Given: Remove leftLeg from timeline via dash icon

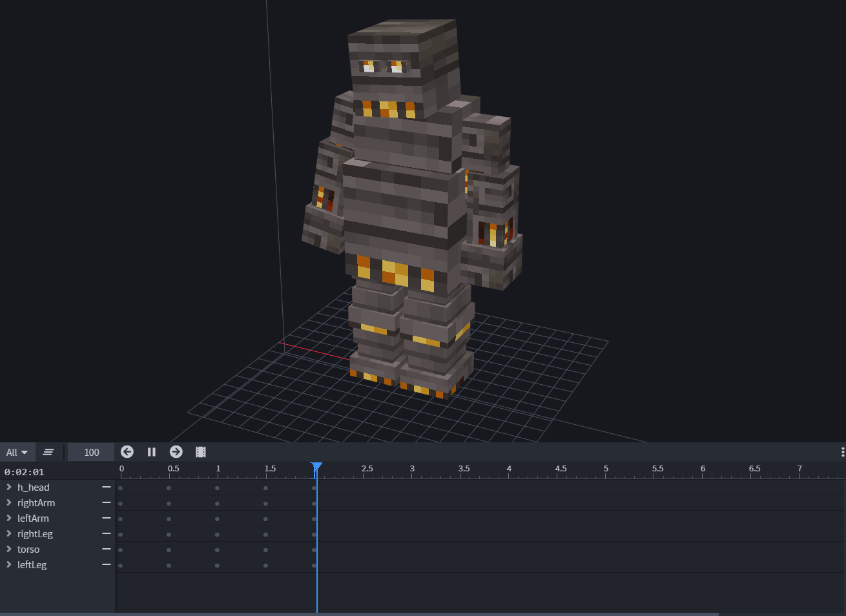Looking at the screenshot, I should pos(107,564).
